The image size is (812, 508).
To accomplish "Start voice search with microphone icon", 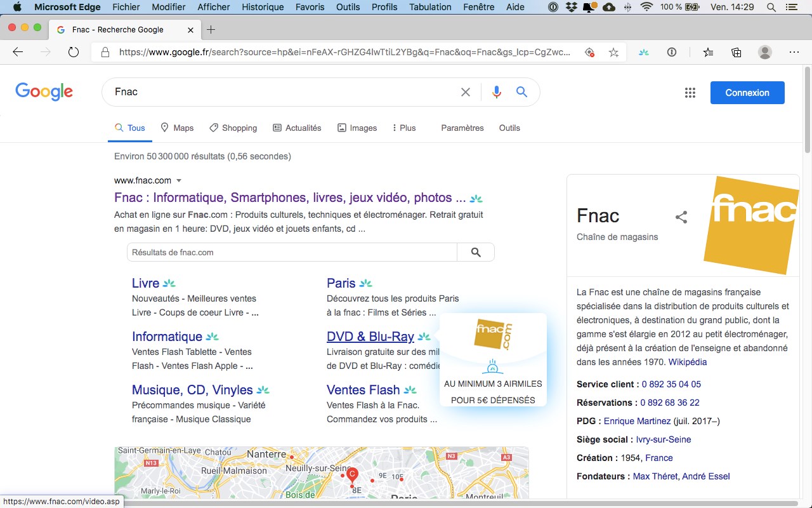I will point(497,92).
